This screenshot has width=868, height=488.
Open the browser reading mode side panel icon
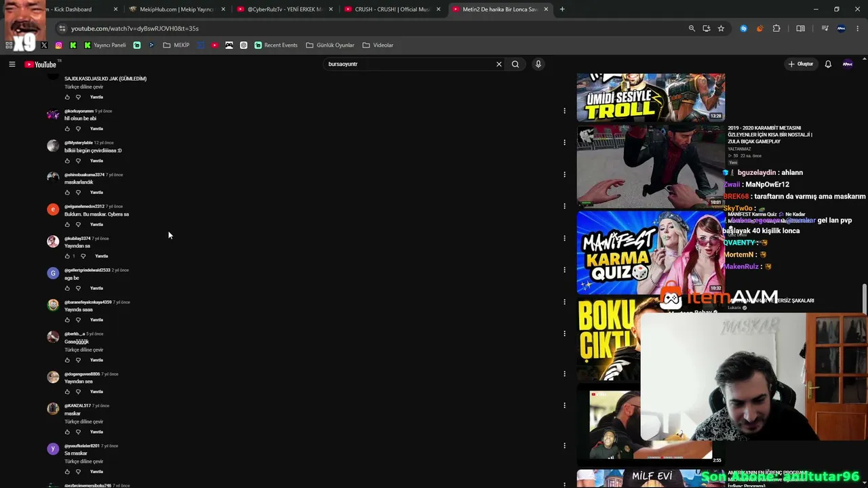coord(801,28)
